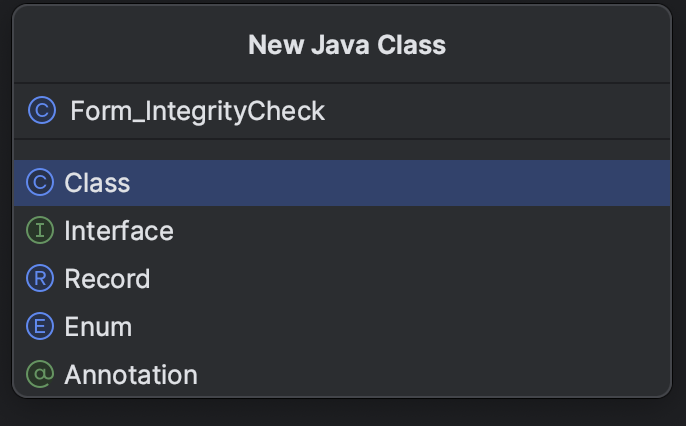Click the blank area of the Record row

pos(450,279)
